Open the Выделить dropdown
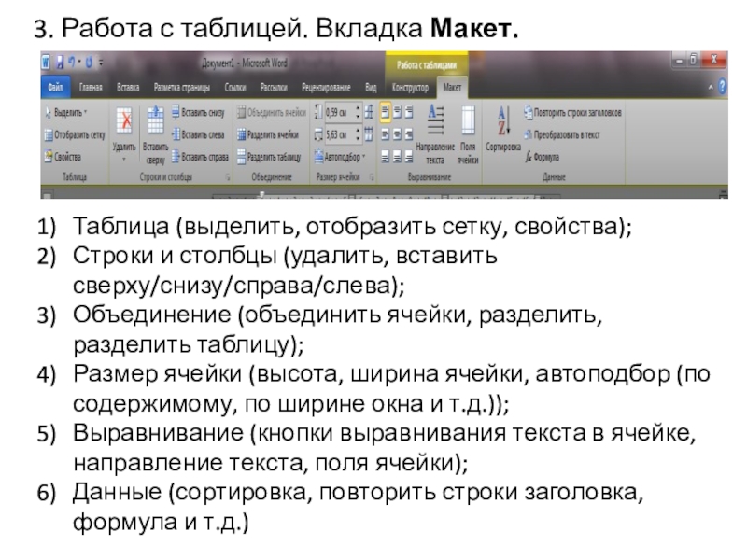The image size is (747, 560). [x=66, y=112]
